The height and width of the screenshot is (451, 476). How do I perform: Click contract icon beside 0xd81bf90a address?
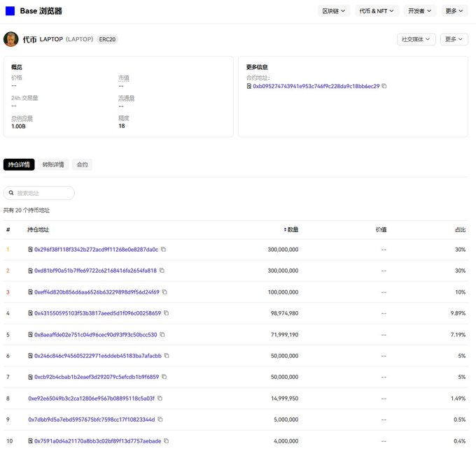[x=30, y=271]
